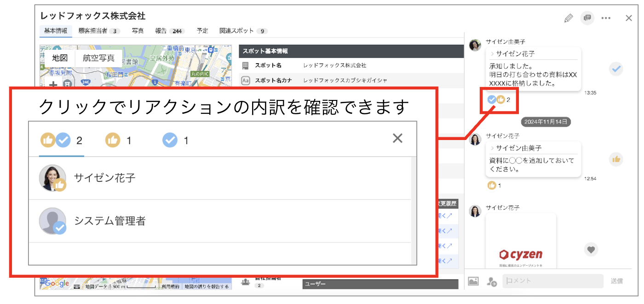Click the 2024年11月14日 date separator

click(546, 122)
